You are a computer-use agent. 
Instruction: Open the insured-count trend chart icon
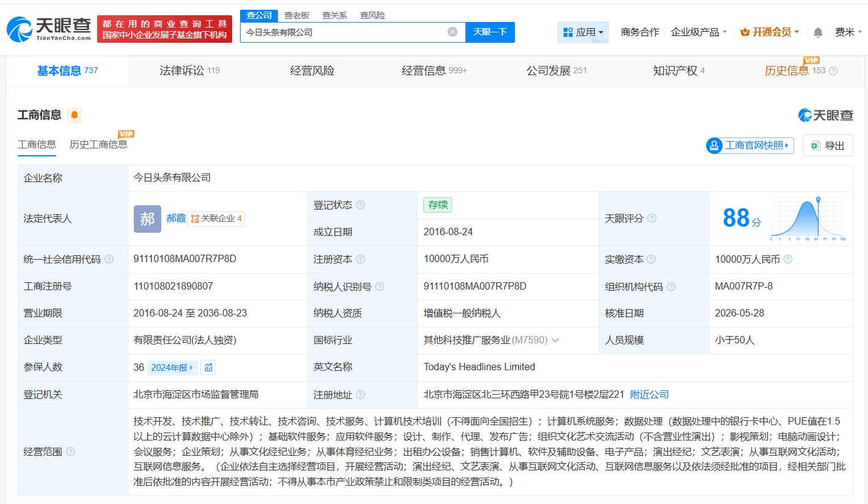click(208, 367)
